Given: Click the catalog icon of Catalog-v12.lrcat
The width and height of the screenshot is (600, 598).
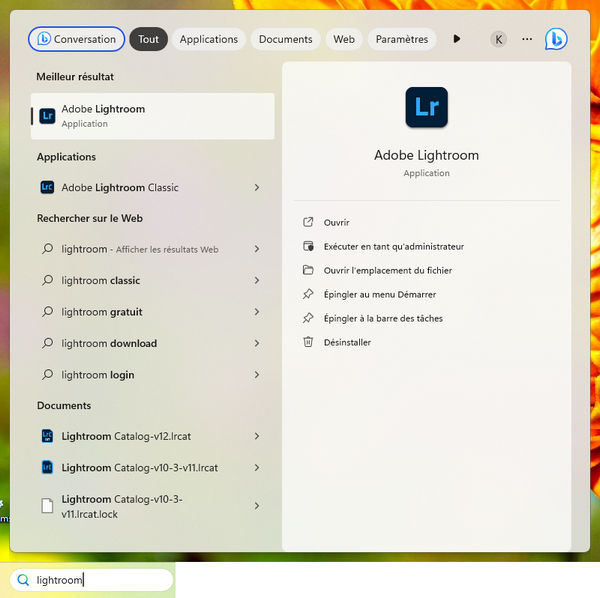Looking at the screenshot, I should click(x=47, y=436).
